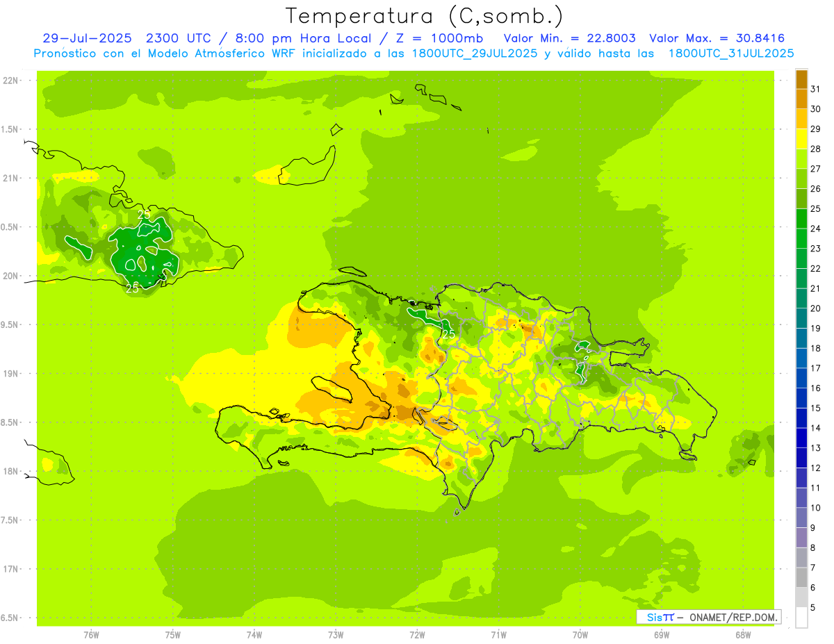Click the 74W longitude label

click(x=254, y=636)
